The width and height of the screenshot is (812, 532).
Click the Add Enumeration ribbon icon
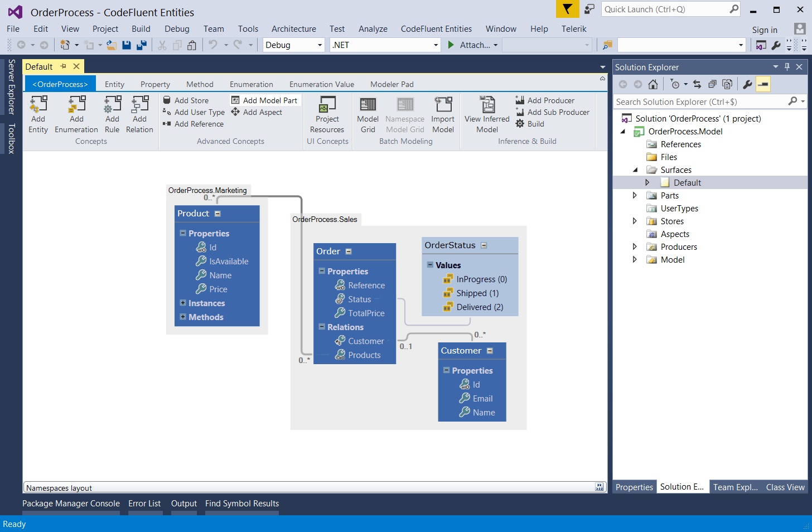(76, 105)
